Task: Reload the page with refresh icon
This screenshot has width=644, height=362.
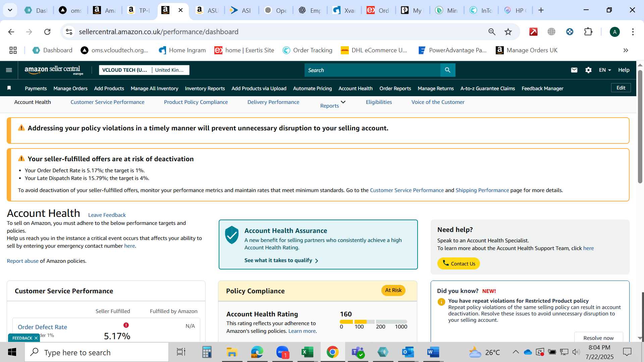Action: [47, 32]
